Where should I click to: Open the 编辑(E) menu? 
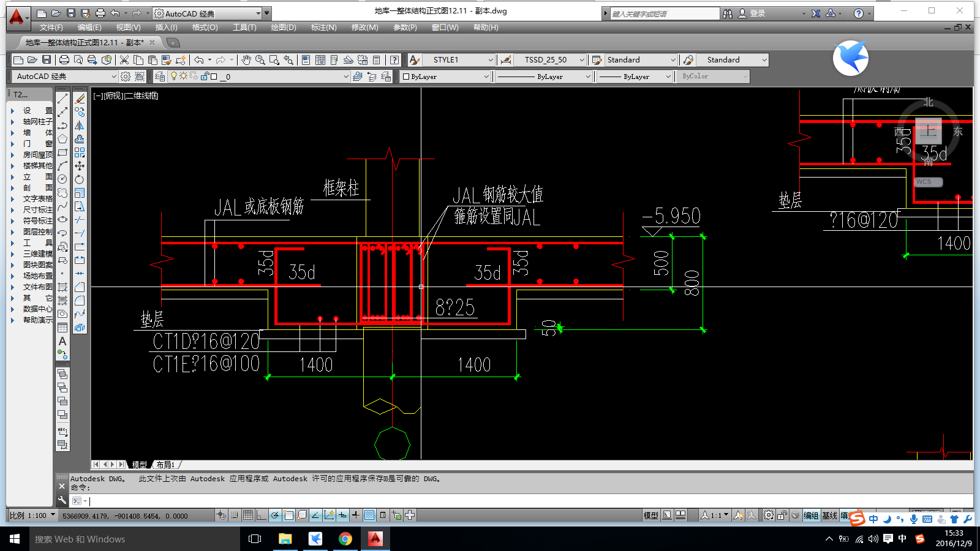tap(89, 28)
